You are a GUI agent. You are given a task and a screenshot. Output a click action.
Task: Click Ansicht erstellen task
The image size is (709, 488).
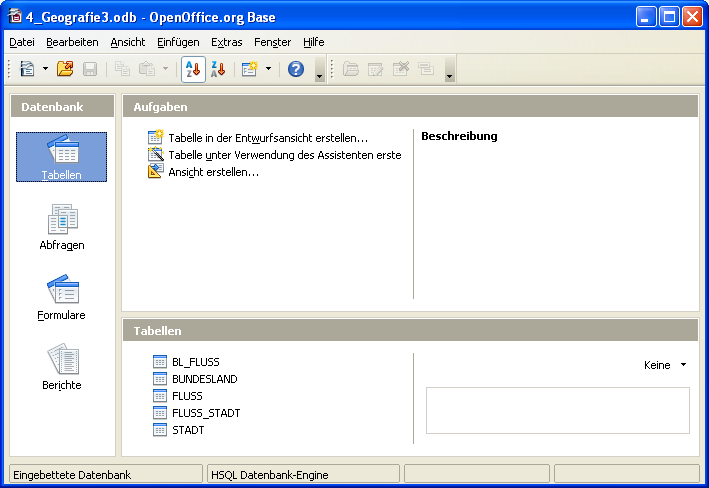213,172
